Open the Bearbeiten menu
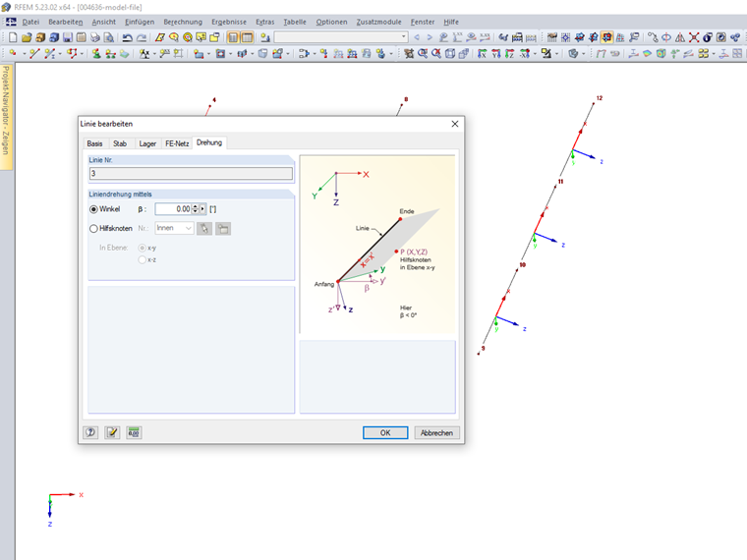This screenshot has width=747, height=560. click(x=66, y=22)
